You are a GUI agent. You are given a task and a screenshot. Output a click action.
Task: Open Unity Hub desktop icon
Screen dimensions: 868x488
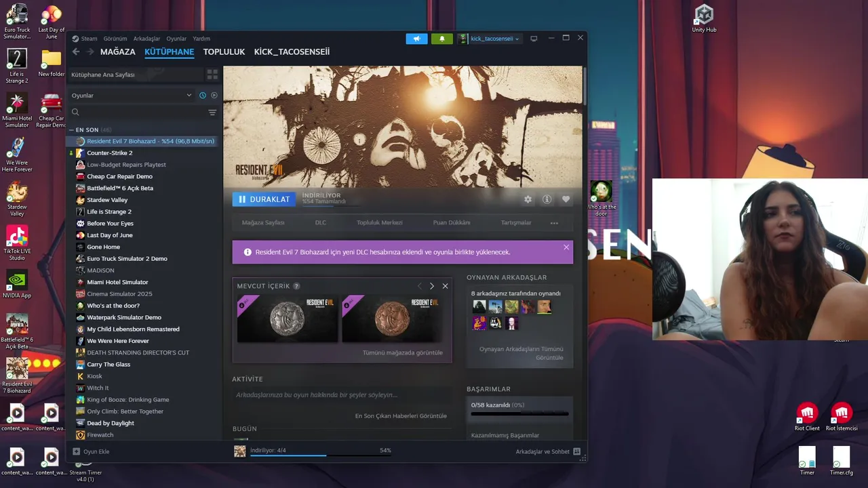704,18
